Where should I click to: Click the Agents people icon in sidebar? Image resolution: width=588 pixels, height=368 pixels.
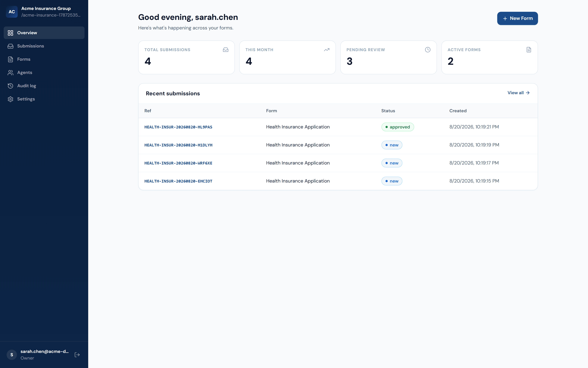point(10,72)
